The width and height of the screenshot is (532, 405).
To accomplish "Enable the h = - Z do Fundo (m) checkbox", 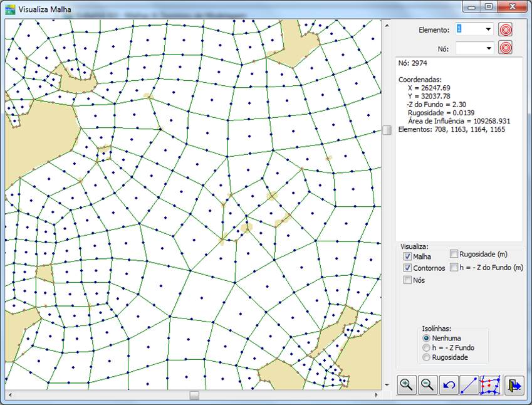I will 454,267.
